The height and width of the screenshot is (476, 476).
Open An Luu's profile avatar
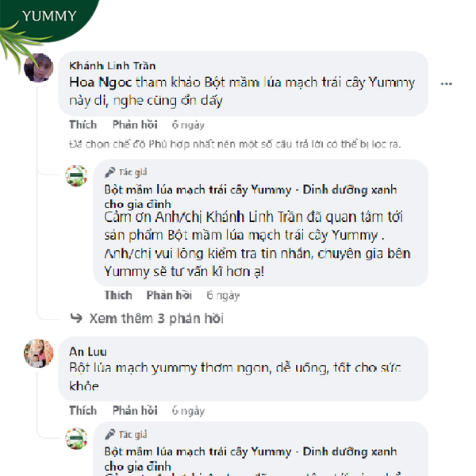tap(39, 353)
